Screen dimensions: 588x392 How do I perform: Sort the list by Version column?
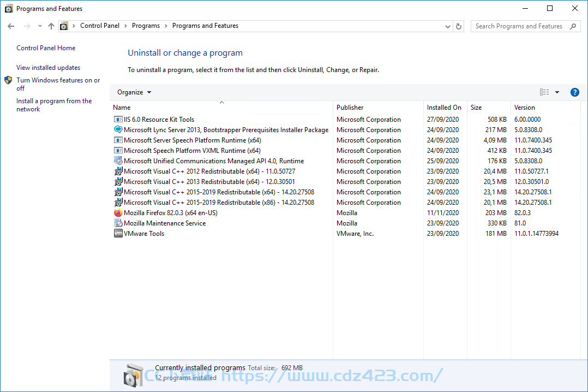pyautogui.click(x=545, y=108)
